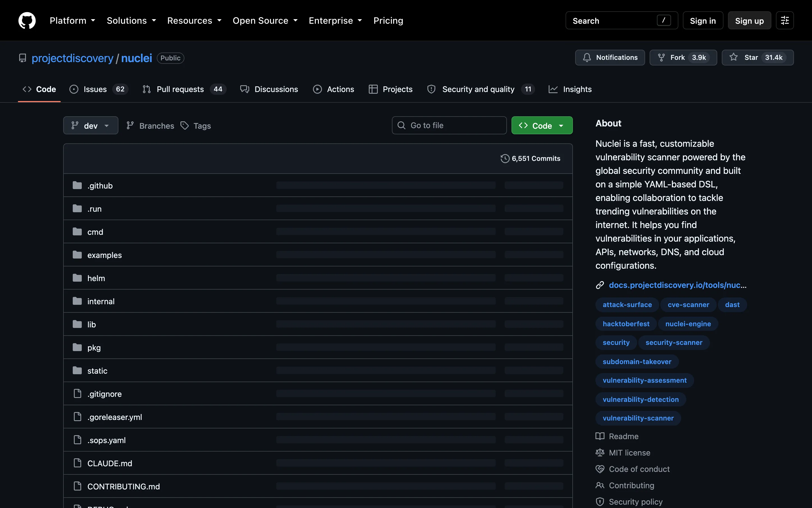The width and height of the screenshot is (812, 508).
Task: Click the CLAUDE.md file icon
Action: [x=77, y=463]
